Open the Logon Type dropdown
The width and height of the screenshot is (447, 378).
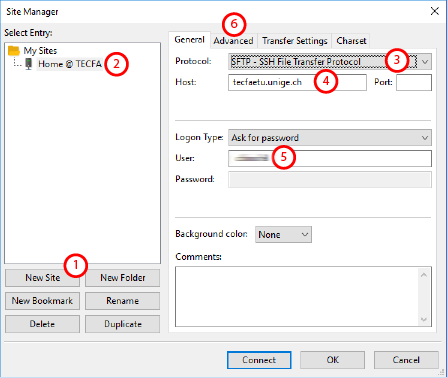[x=330, y=138]
